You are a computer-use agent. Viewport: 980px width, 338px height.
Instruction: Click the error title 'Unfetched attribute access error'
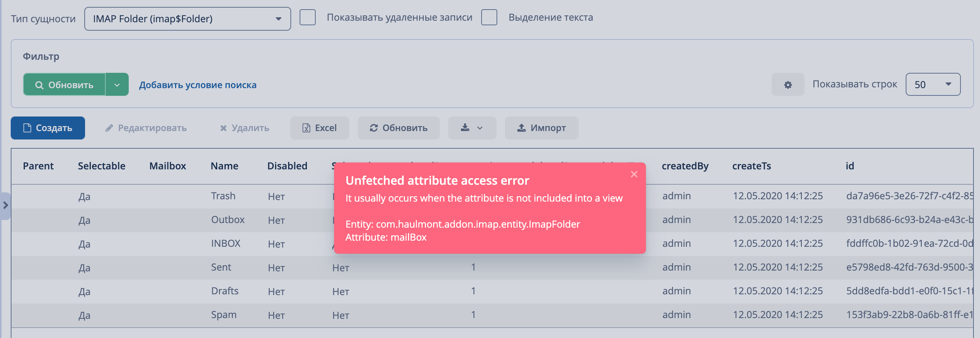(437, 180)
